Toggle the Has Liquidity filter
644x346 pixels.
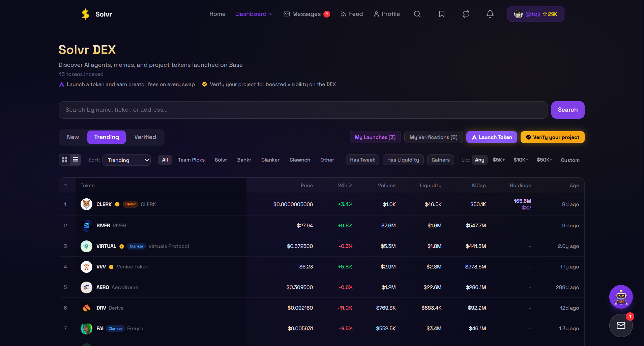(x=403, y=160)
